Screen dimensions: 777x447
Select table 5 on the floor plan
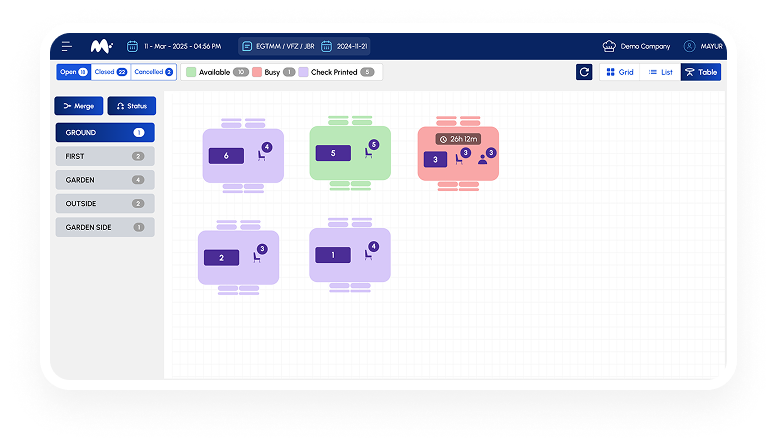[333, 153]
